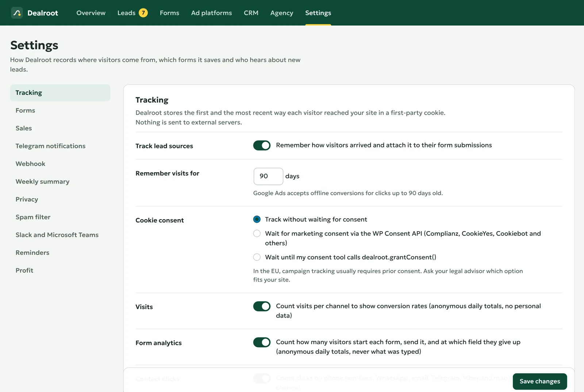
Task: Open Forms section in settings sidebar
Action: [x=60, y=110]
